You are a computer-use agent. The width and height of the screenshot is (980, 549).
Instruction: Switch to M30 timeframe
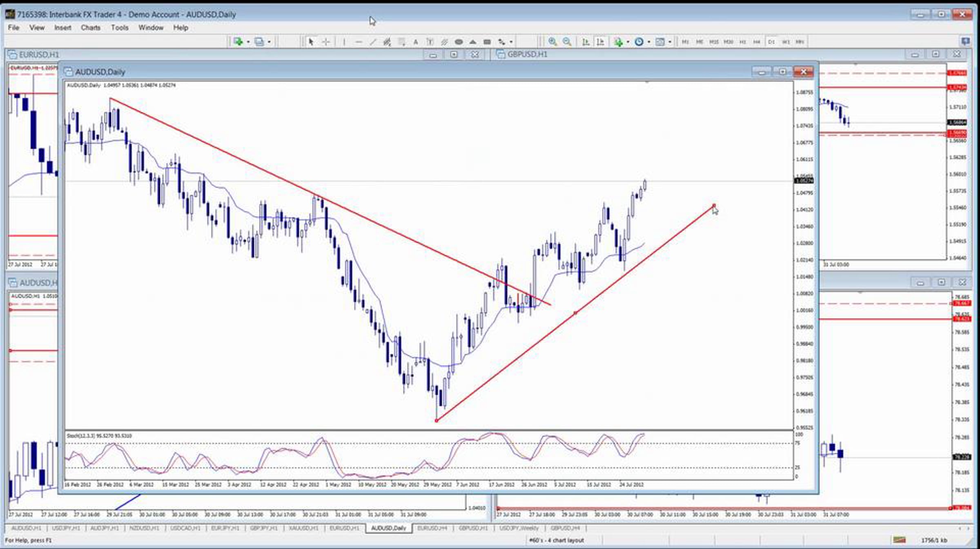(x=728, y=42)
